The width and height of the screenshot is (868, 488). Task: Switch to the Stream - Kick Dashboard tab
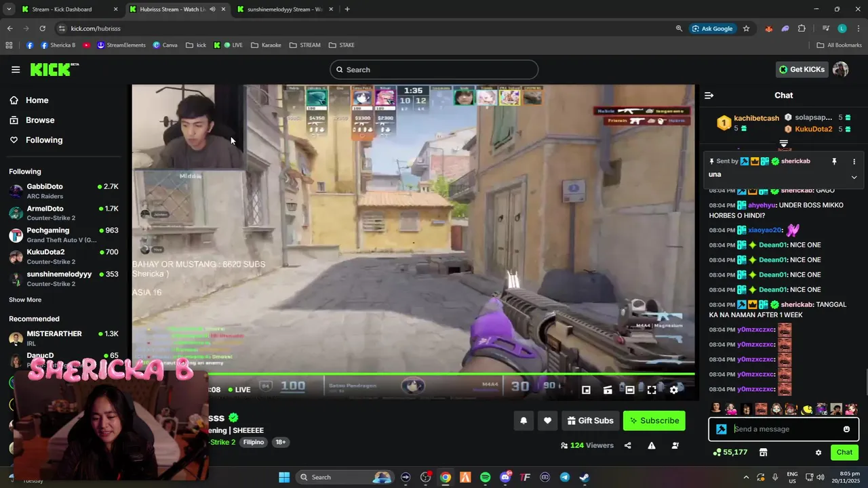pyautogui.click(x=70, y=9)
